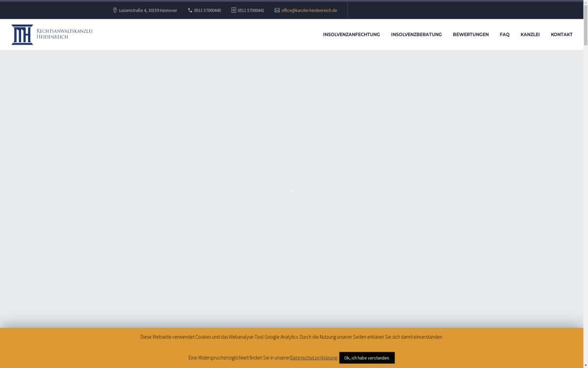Image resolution: width=588 pixels, height=368 pixels.
Task: Go to the Bewertungen page
Action: pos(470,34)
